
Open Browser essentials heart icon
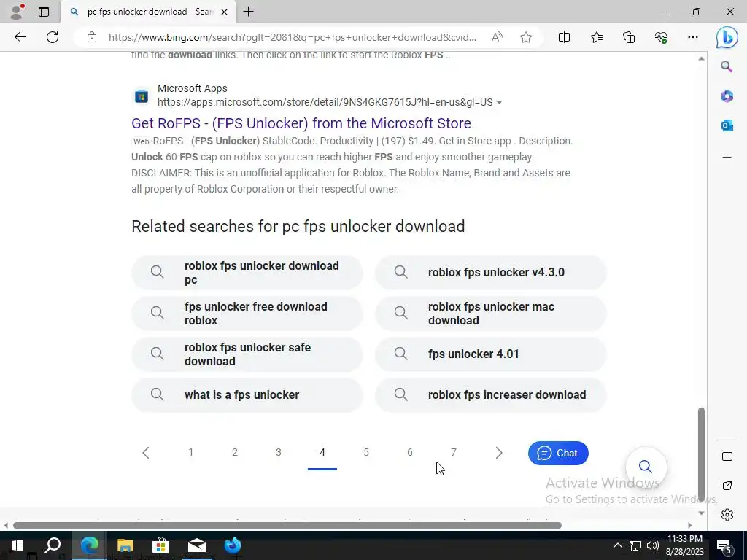pos(661,37)
